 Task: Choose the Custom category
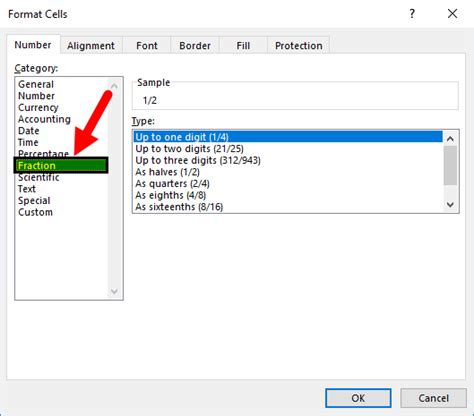35,212
